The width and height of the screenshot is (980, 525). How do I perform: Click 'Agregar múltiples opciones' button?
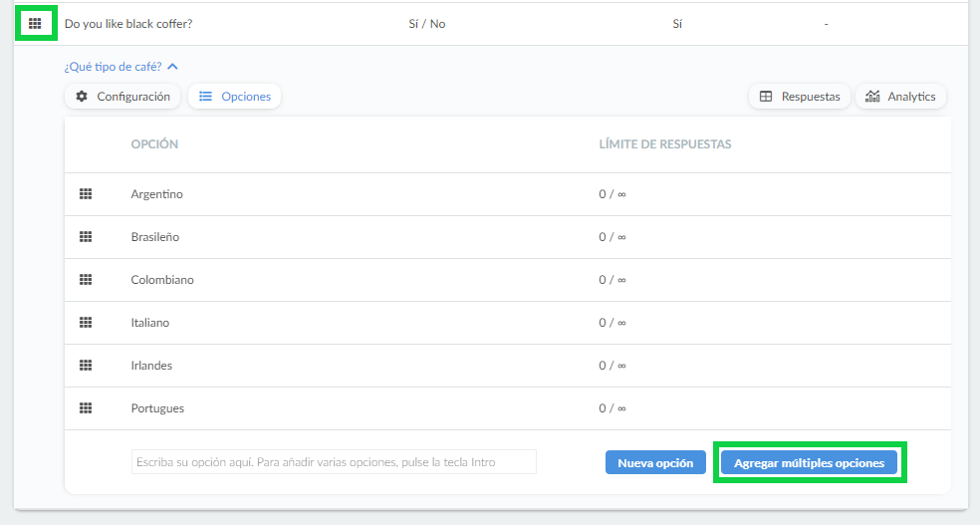tap(809, 462)
